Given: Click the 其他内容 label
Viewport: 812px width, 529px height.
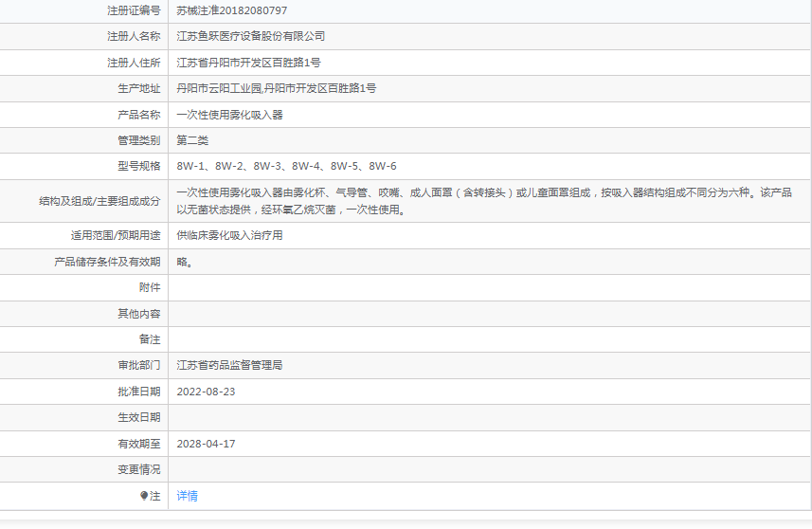Looking at the screenshot, I should 138,314.
